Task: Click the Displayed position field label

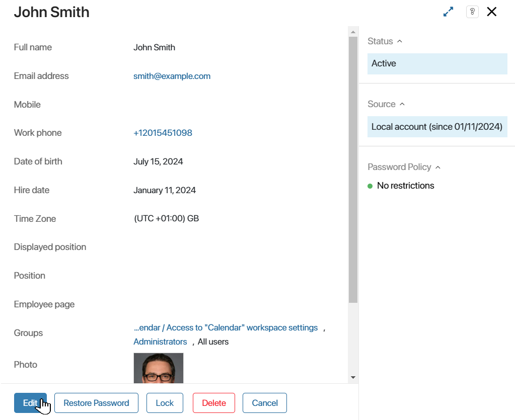Action: pos(50,247)
